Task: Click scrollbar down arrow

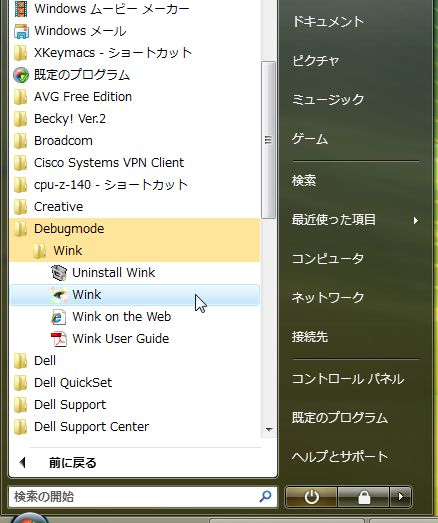Action: click(x=269, y=430)
